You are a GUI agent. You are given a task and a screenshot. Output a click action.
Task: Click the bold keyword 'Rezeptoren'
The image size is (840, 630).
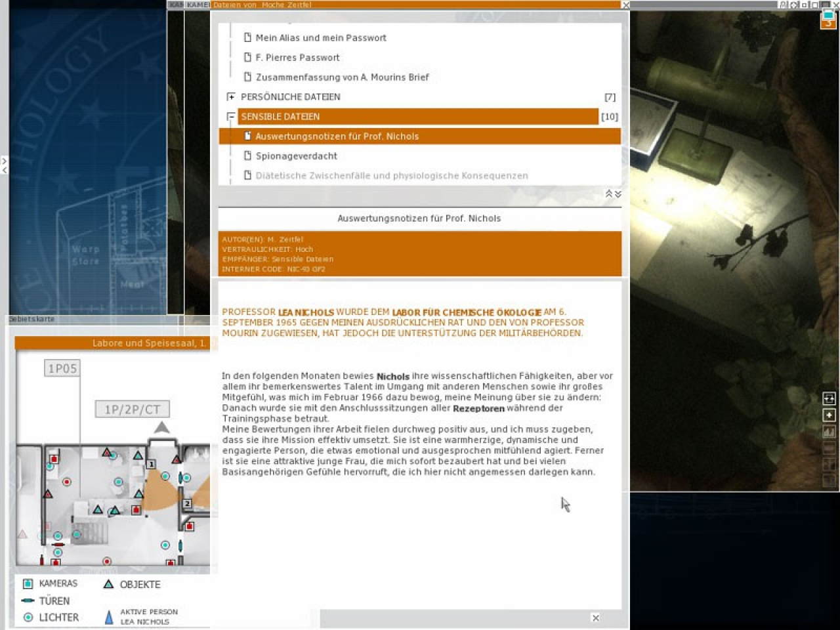[478, 408]
